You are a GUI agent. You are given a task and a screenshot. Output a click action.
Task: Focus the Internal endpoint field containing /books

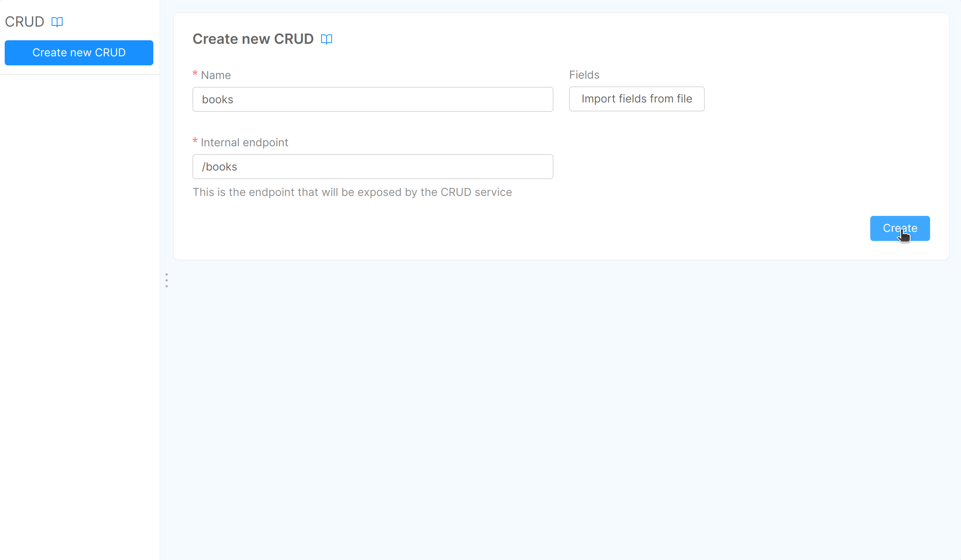(x=372, y=167)
